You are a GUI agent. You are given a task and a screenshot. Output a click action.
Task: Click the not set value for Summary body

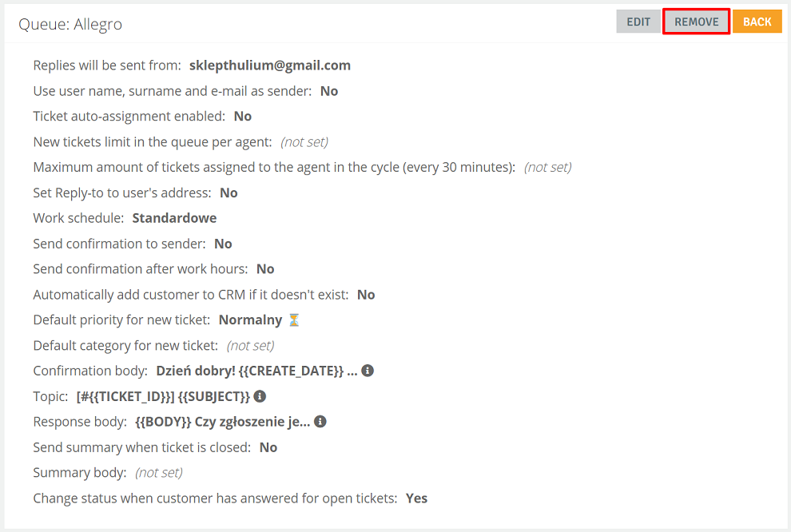click(x=159, y=473)
